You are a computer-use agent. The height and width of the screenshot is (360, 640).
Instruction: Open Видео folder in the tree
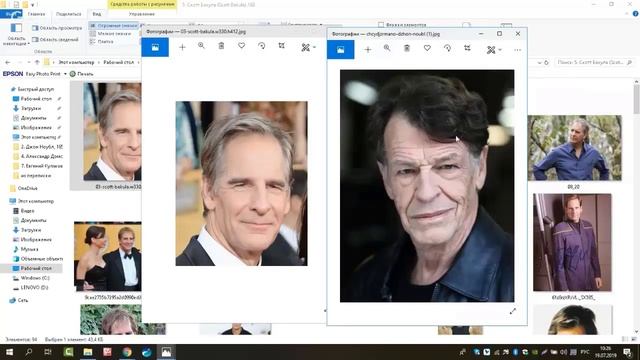click(24, 211)
